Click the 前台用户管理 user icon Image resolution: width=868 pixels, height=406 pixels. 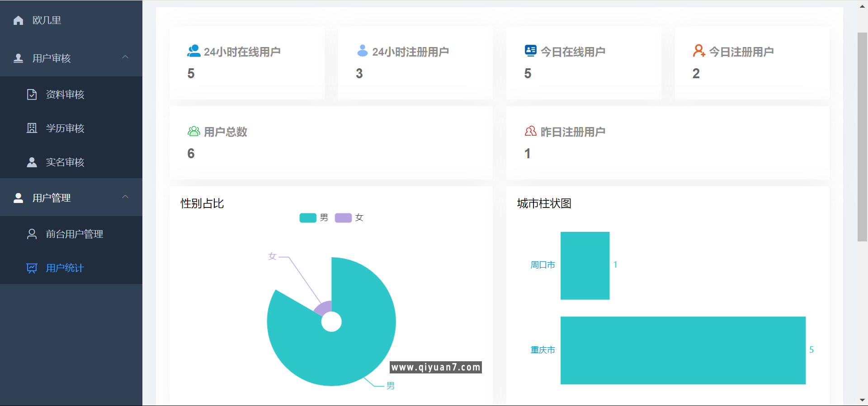click(32, 234)
